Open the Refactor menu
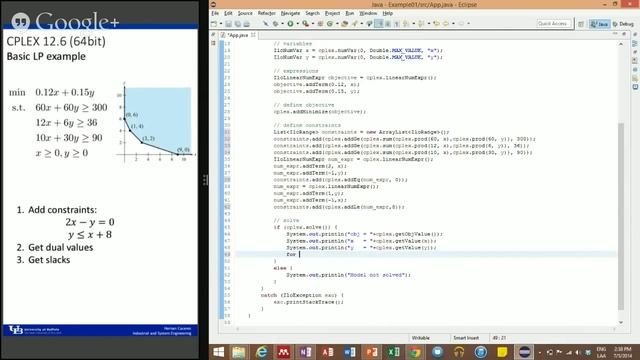640x360 pixels. point(267,13)
